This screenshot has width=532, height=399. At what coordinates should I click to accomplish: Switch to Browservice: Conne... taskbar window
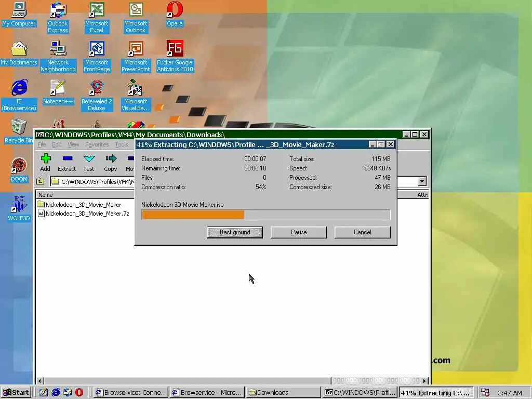(x=130, y=393)
